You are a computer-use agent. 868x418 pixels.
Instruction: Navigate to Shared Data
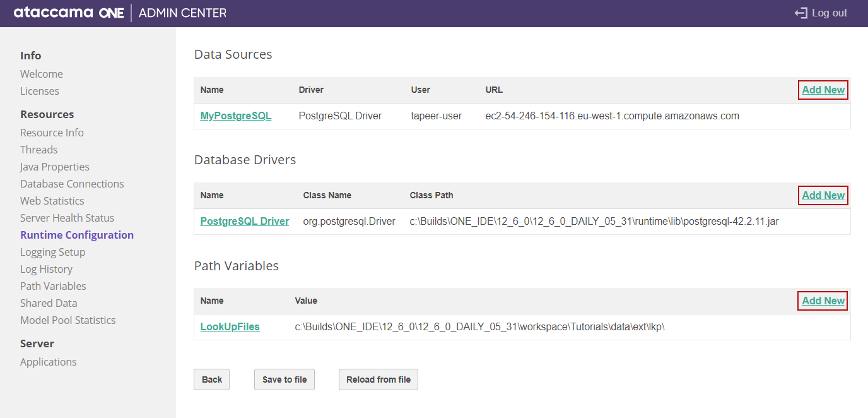point(49,302)
